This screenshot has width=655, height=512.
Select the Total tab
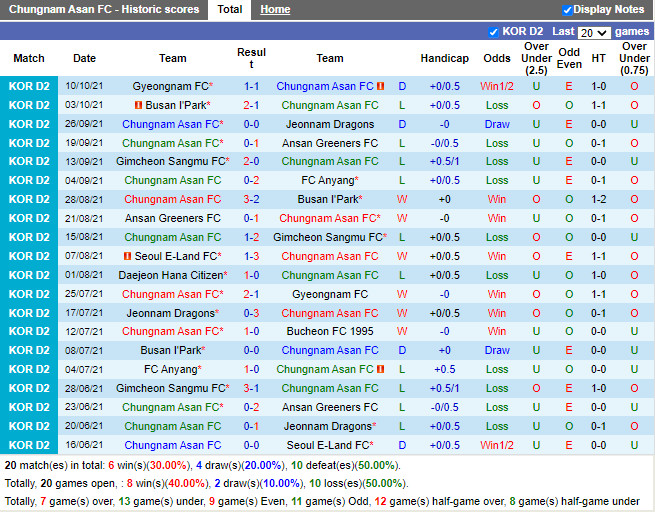pyautogui.click(x=230, y=10)
